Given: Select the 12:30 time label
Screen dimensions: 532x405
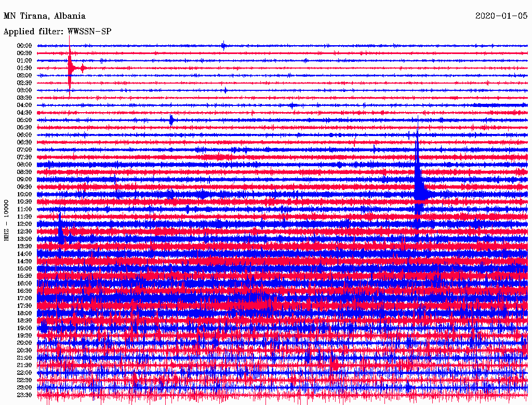Looking at the screenshot, I should (x=24, y=232).
